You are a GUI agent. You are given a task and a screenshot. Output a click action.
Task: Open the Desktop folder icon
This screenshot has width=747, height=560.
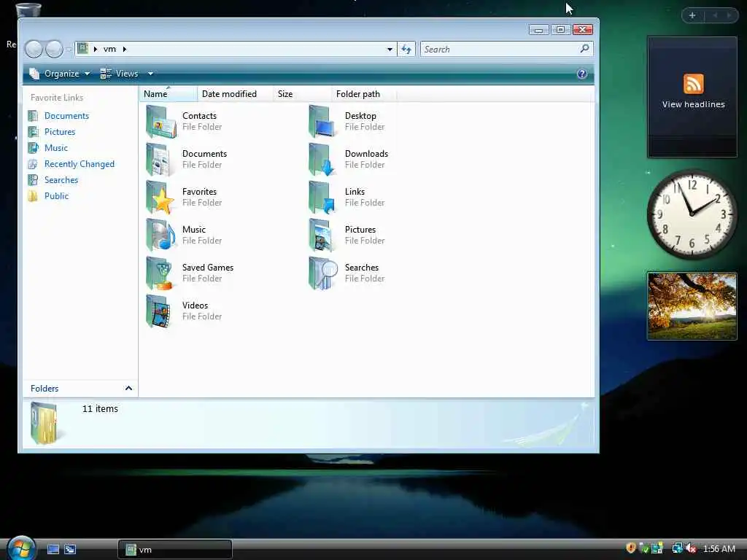point(323,122)
